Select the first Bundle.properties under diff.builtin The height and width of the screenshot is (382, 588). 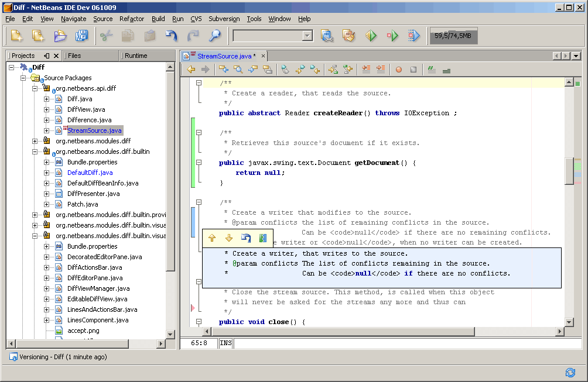tap(93, 162)
